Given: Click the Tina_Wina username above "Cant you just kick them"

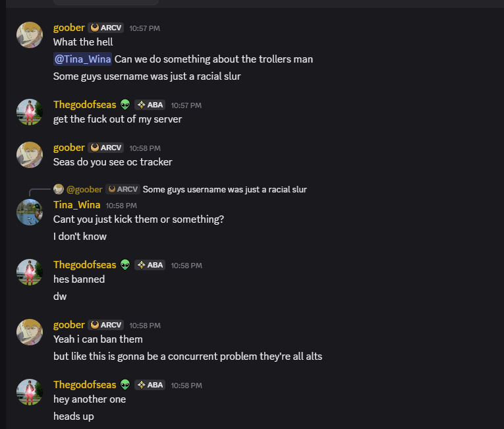Looking at the screenshot, I should pyautogui.click(x=76, y=205).
